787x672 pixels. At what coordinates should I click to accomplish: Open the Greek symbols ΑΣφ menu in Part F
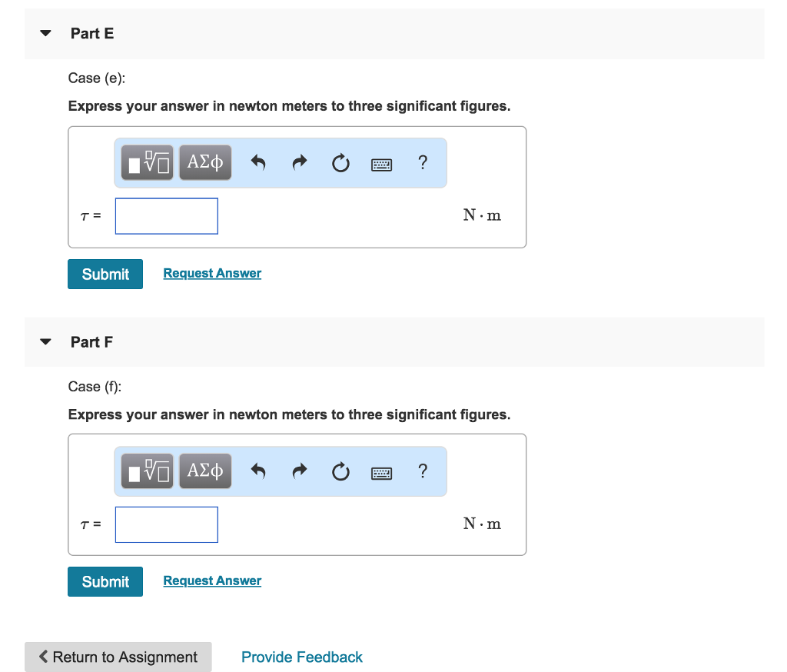tap(205, 471)
